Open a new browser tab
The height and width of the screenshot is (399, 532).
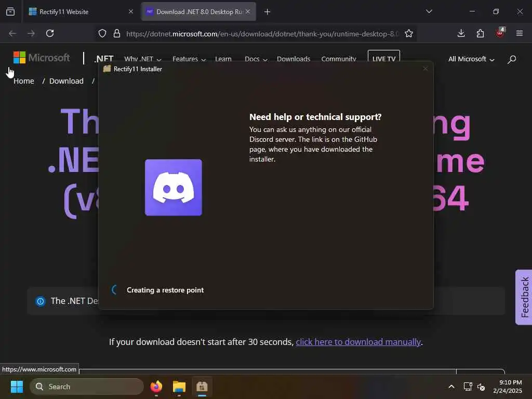tap(268, 12)
